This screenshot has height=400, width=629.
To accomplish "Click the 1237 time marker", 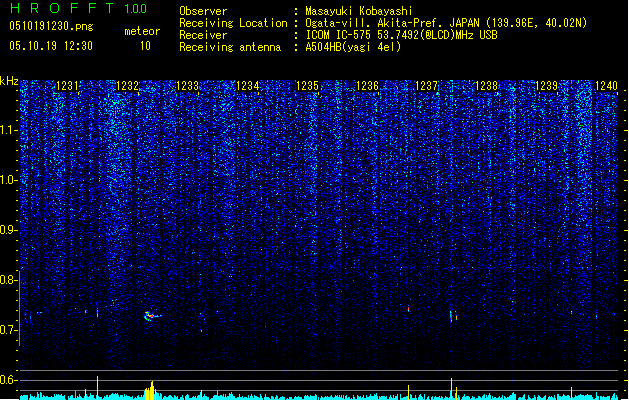I will 426,86.
